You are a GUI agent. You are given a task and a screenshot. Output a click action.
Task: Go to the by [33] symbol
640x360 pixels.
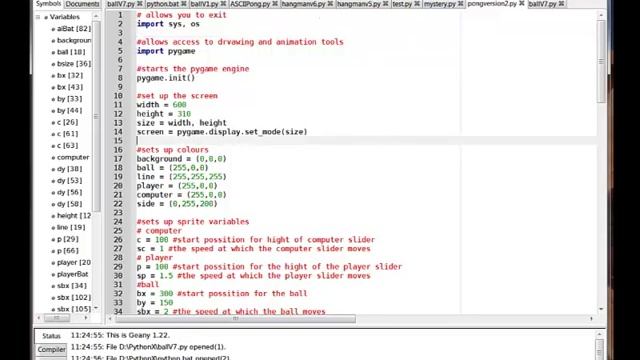(69, 99)
